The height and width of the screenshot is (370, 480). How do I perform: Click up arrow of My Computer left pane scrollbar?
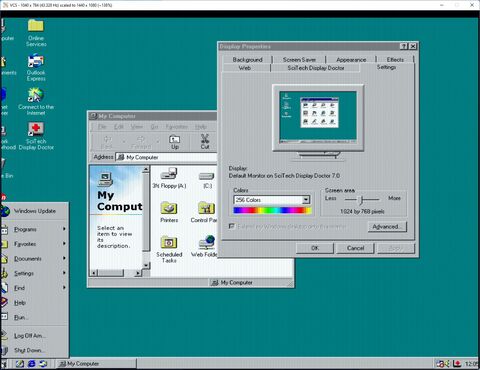tap(146, 169)
